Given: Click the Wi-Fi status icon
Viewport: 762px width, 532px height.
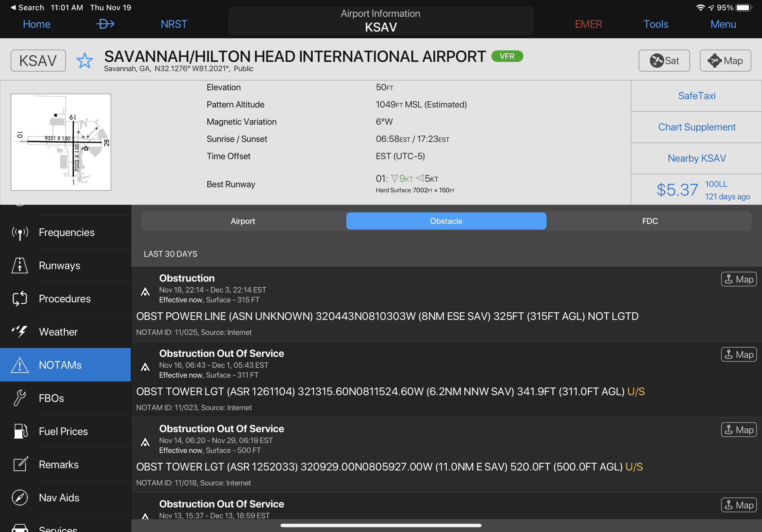Looking at the screenshot, I should tap(700, 7).
